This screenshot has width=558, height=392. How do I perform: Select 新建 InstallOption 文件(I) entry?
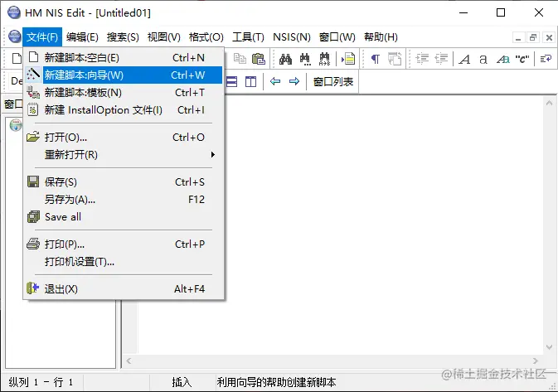(124, 110)
